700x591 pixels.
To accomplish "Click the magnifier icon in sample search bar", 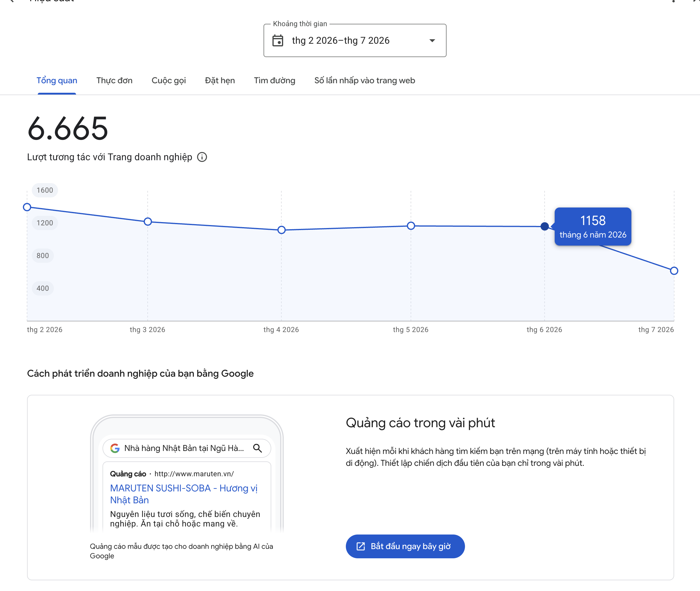I will (257, 448).
